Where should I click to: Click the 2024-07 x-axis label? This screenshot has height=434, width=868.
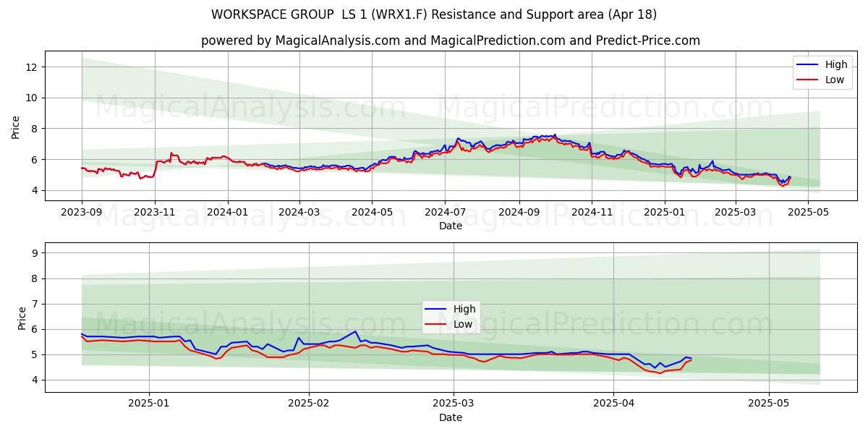click(x=445, y=212)
